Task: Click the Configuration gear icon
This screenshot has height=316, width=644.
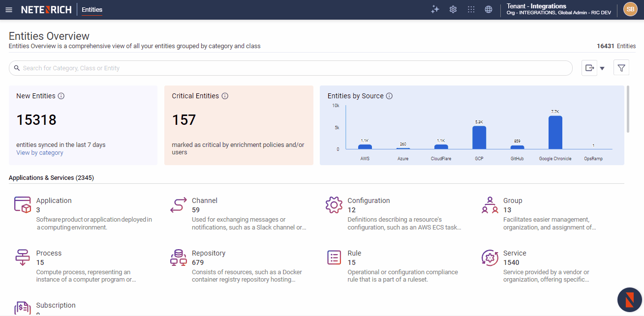Action: tap(334, 205)
